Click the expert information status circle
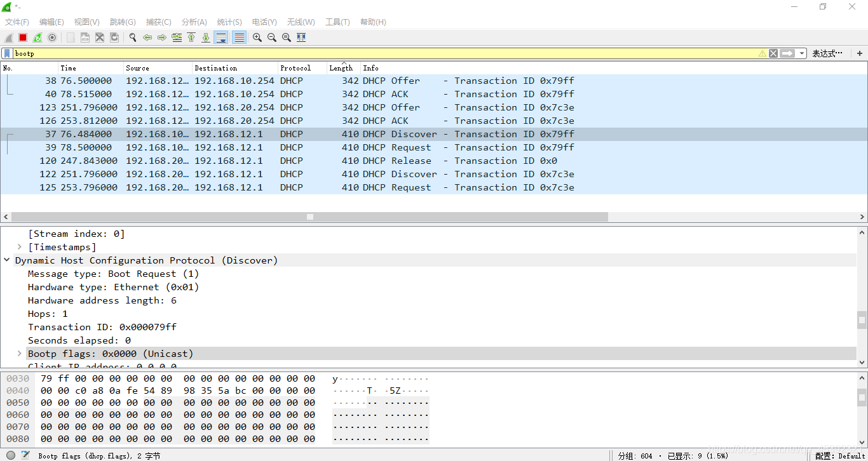The height and width of the screenshot is (461, 868). (11, 455)
